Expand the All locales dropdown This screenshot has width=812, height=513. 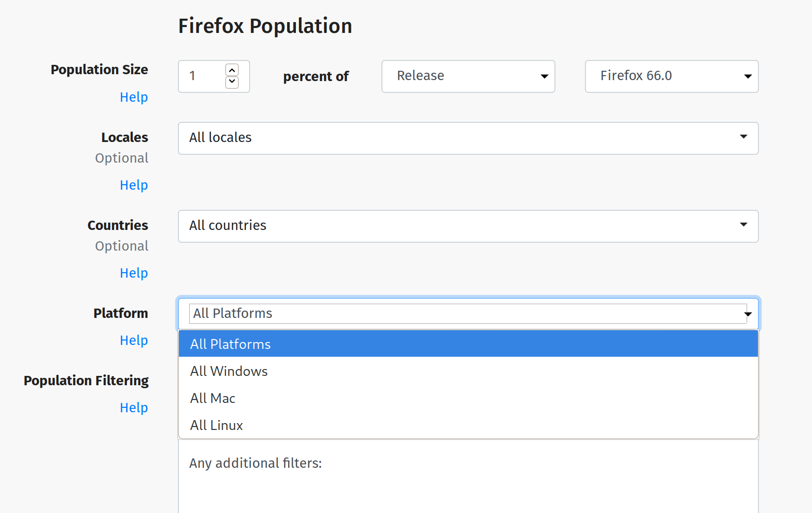coord(468,138)
